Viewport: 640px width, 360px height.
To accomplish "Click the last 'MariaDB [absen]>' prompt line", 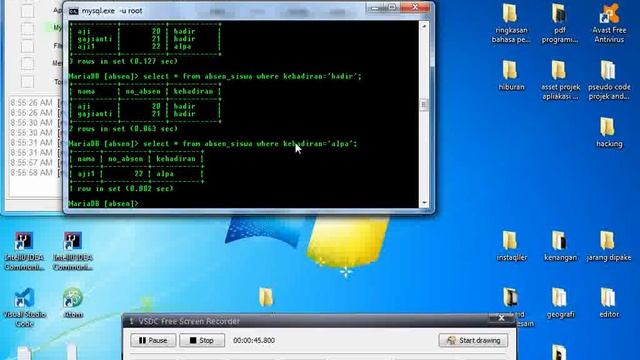I will [x=104, y=203].
